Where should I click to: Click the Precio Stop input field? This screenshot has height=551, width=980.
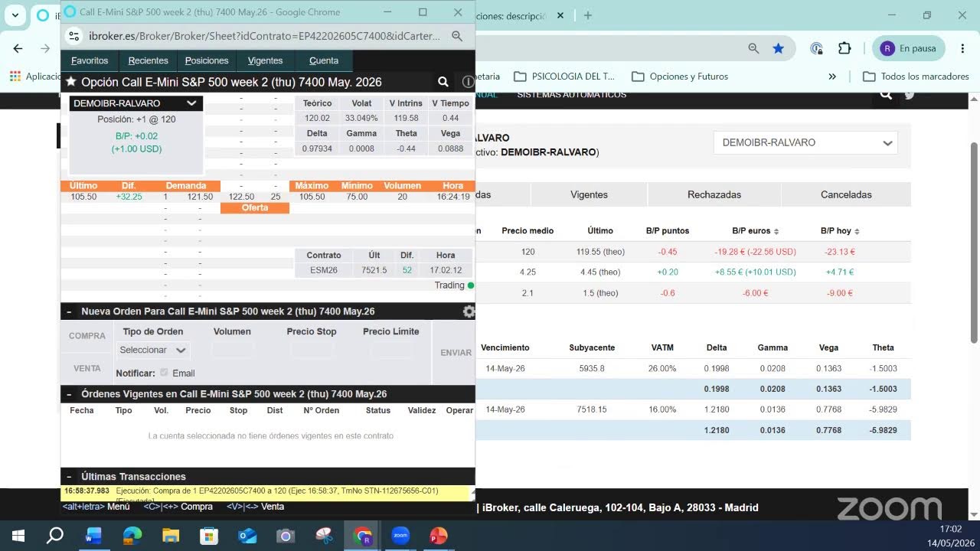pos(312,350)
